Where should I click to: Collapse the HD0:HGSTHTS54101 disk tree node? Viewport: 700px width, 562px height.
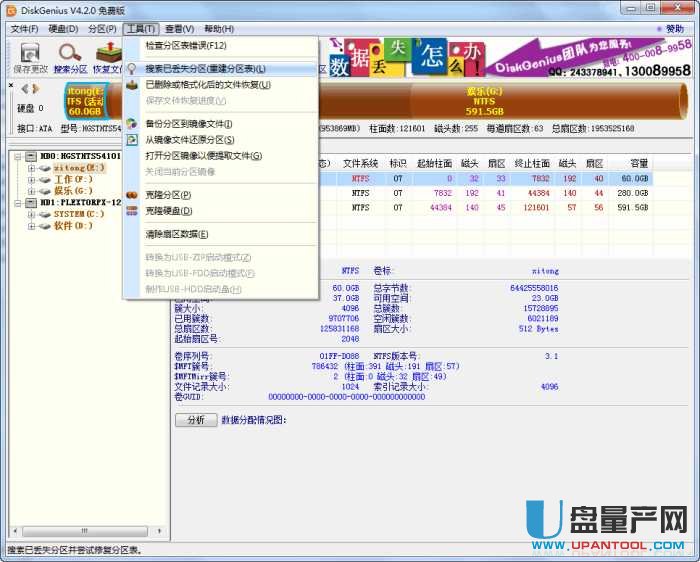pos(18,157)
